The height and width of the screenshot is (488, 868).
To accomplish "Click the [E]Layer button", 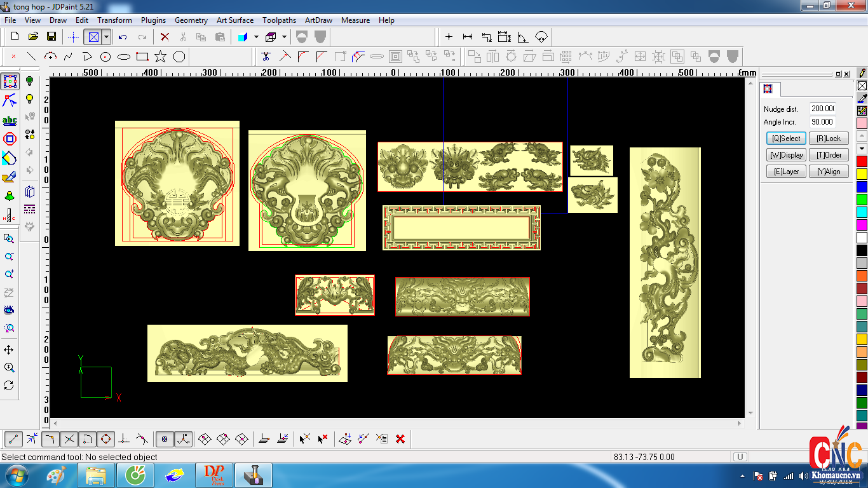I will [786, 172].
